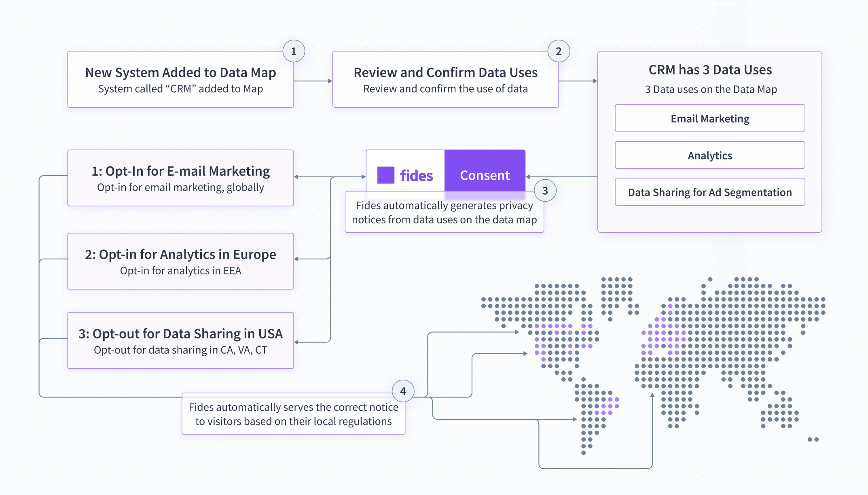868x495 pixels.
Task: Click 'Opt-in for email marketing, globally' text
Action: 180,187
